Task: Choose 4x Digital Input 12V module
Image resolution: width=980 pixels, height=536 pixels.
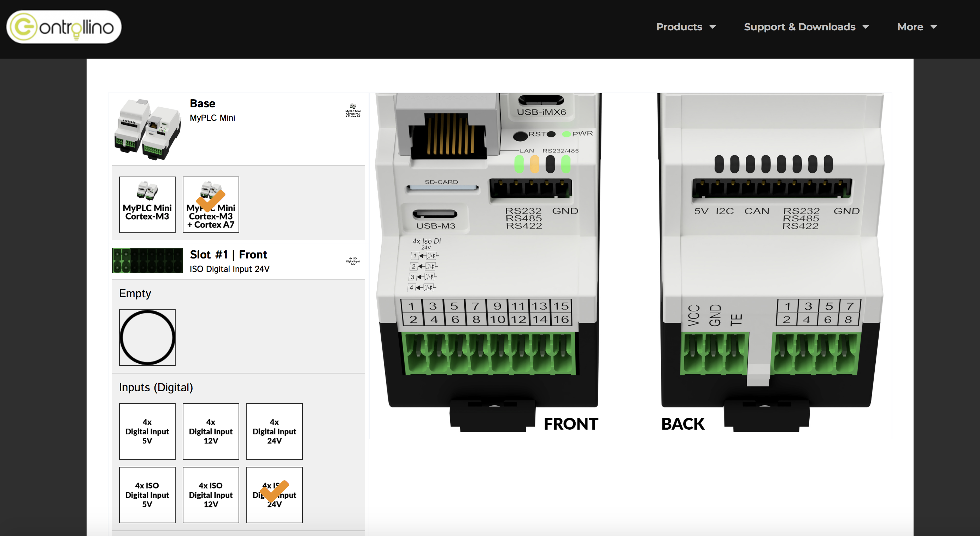Action: coord(211,431)
